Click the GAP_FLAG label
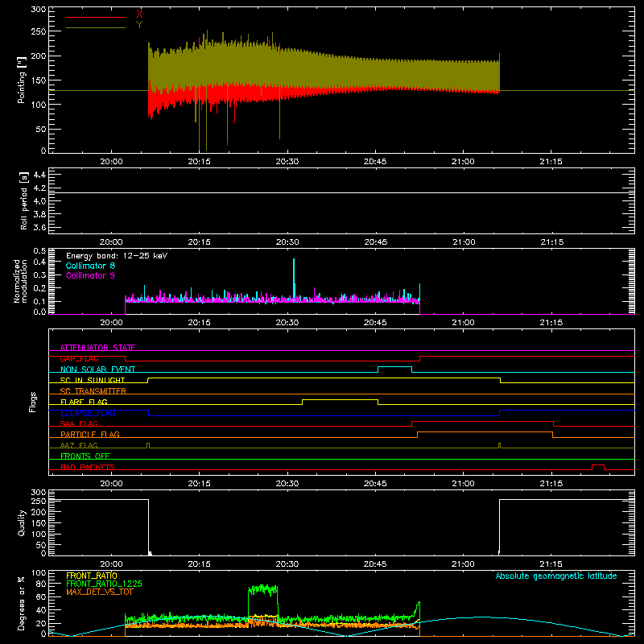Screen dimensions: 644x644 tap(79, 358)
